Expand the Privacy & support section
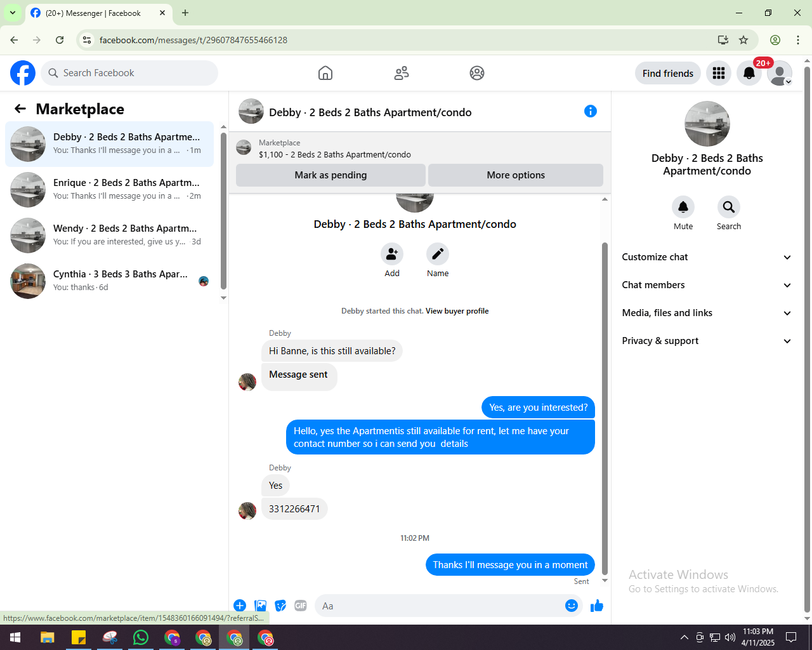The height and width of the screenshot is (650, 812). click(x=707, y=341)
